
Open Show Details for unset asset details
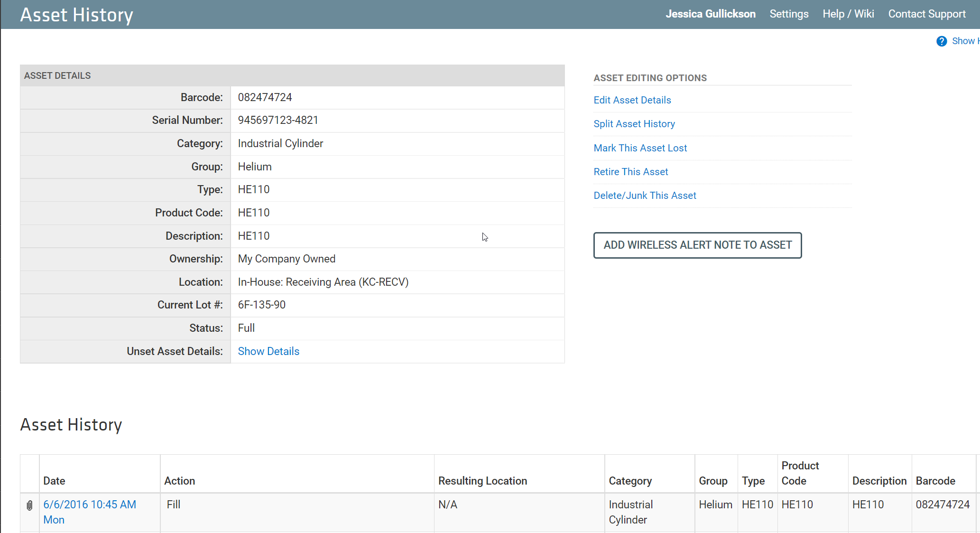[268, 351]
